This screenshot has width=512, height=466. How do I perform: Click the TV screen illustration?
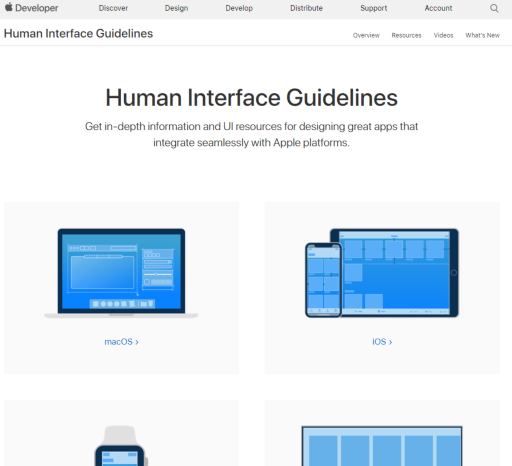pos(382,446)
